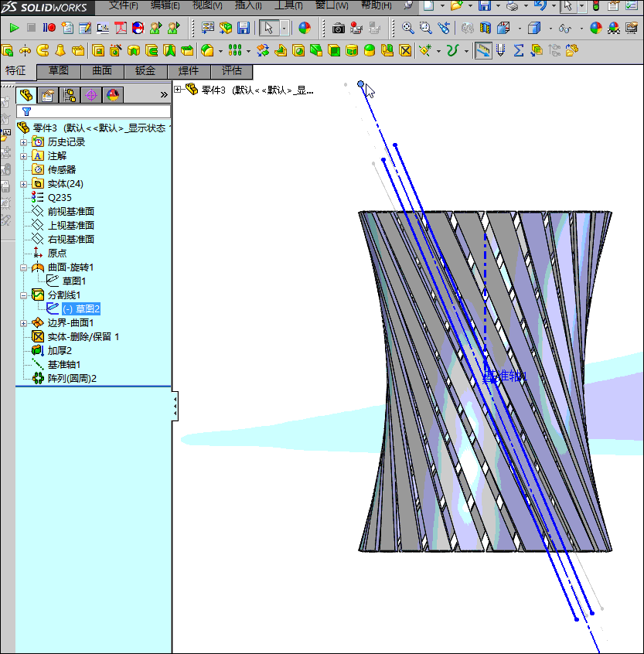The width and height of the screenshot is (644, 654).
Task: Click the Display Style blue cube icon
Action: (534, 28)
